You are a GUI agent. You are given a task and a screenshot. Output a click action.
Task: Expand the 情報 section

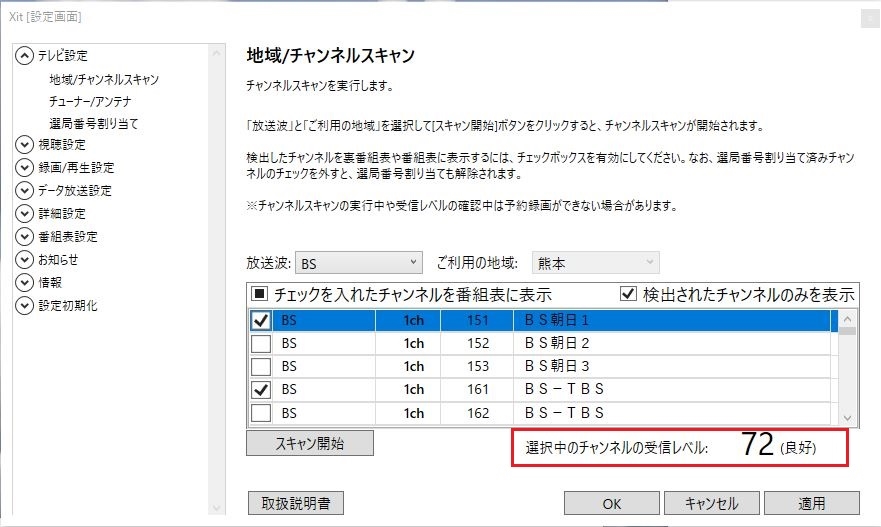24,283
